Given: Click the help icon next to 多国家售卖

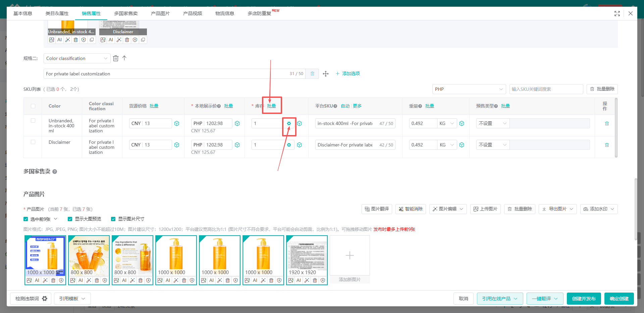Looking at the screenshot, I should (x=55, y=172).
